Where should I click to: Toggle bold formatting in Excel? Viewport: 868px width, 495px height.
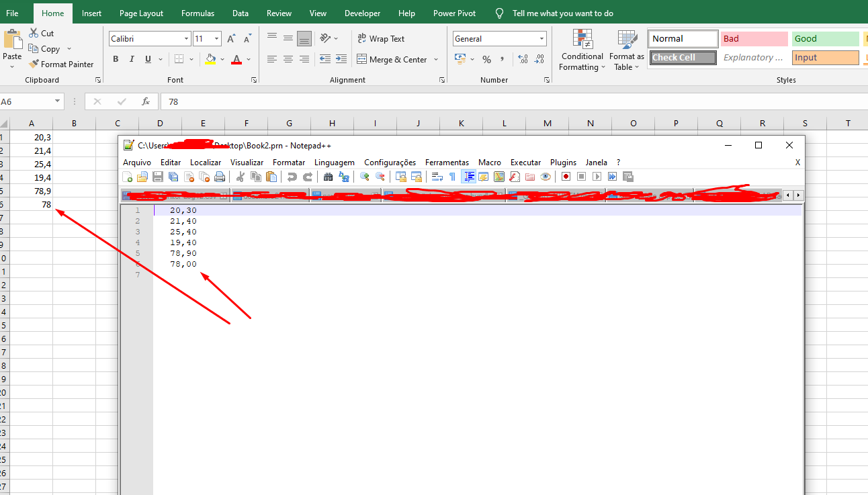pyautogui.click(x=115, y=59)
